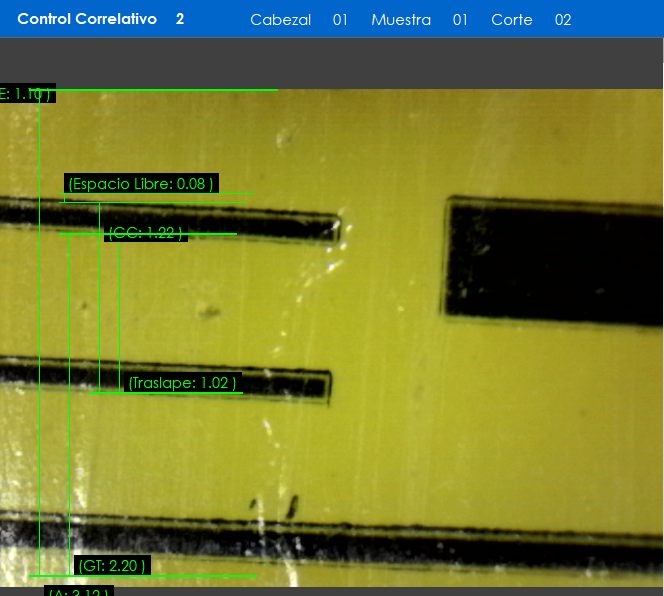Click the Corte label in header
This screenshot has height=596, width=664.
[511, 20]
